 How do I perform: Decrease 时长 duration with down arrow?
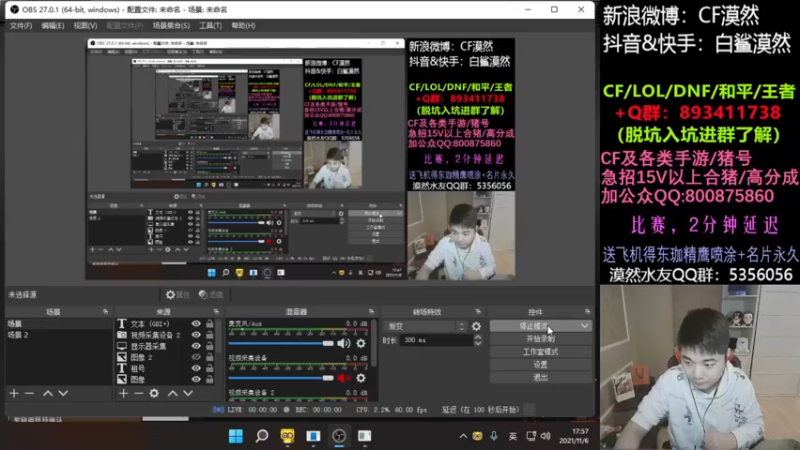click(478, 343)
